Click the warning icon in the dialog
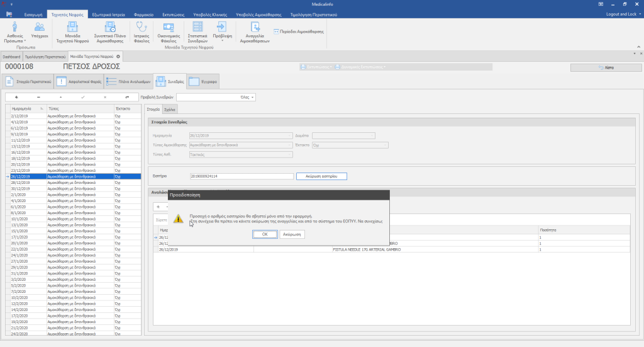Screen dimensions: 644x347 pyautogui.click(x=179, y=219)
